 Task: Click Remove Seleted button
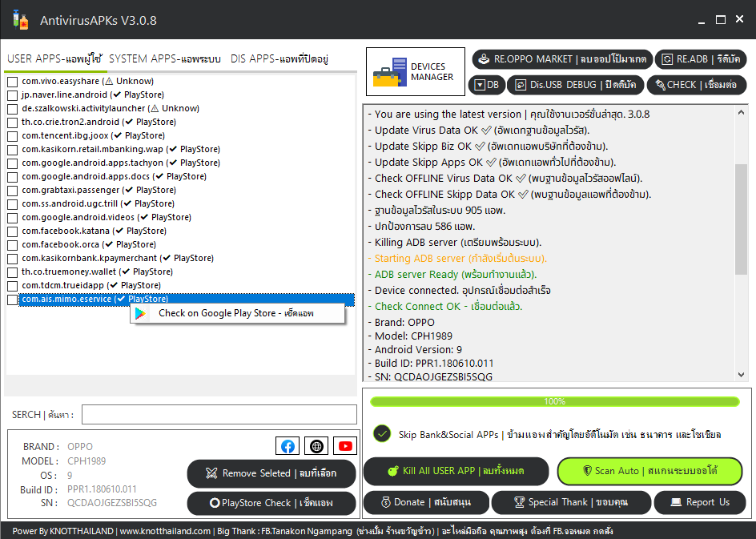(x=271, y=473)
